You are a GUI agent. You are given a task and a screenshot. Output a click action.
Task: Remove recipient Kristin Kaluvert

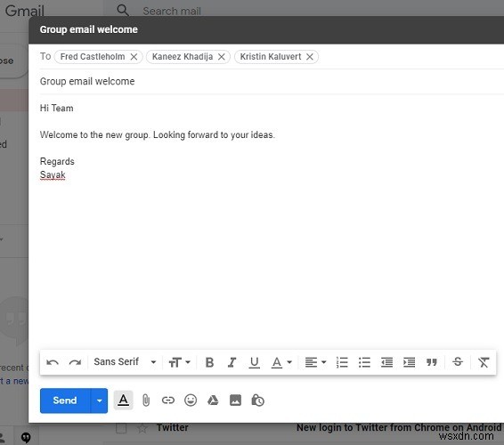coord(310,57)
